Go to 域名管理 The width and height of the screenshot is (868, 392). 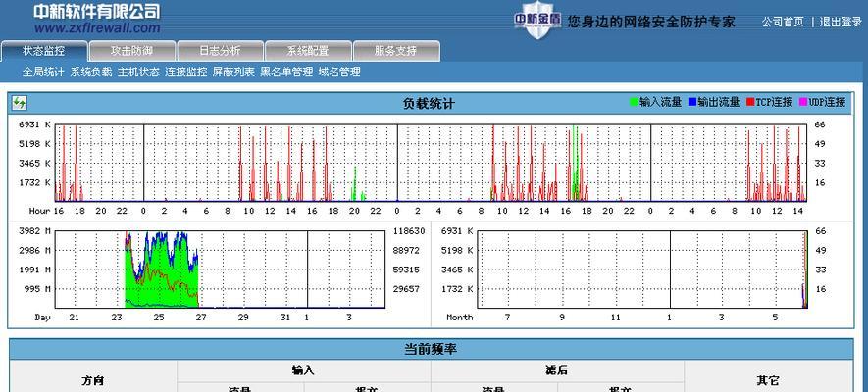point(339,72)
